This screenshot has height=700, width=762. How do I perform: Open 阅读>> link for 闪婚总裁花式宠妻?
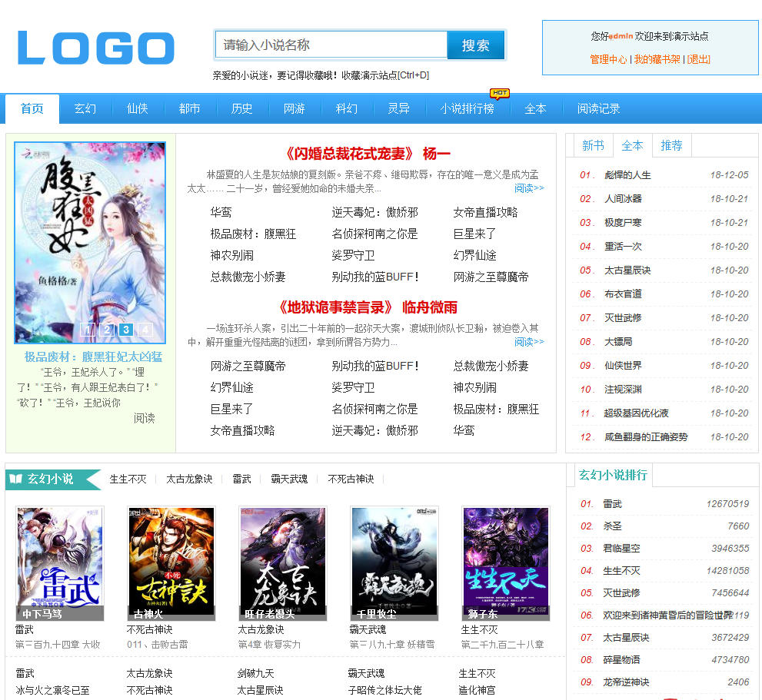(x=528, y=188)
